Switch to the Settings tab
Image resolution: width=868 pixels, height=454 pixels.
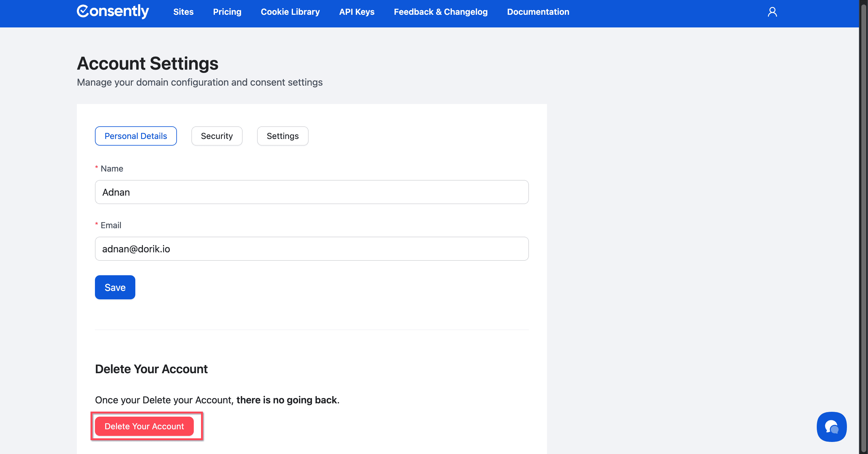282,136
